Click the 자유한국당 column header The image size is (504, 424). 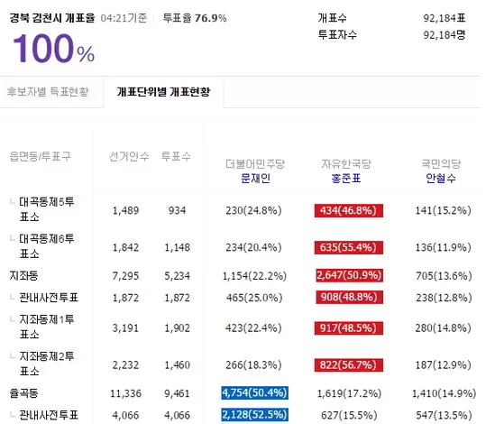[346, 164]
